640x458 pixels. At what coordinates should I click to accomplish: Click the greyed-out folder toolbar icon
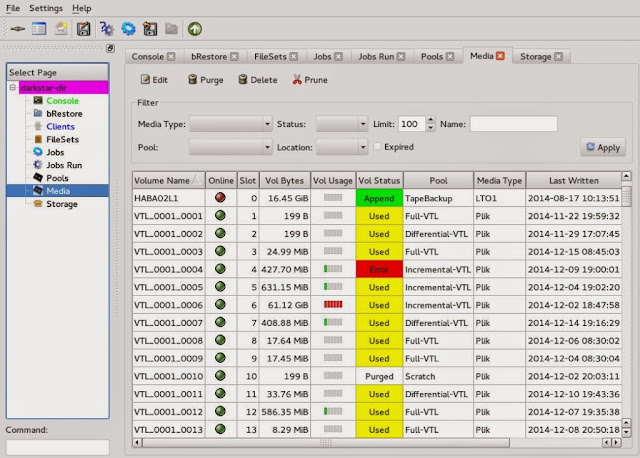[x=171, y=29]
